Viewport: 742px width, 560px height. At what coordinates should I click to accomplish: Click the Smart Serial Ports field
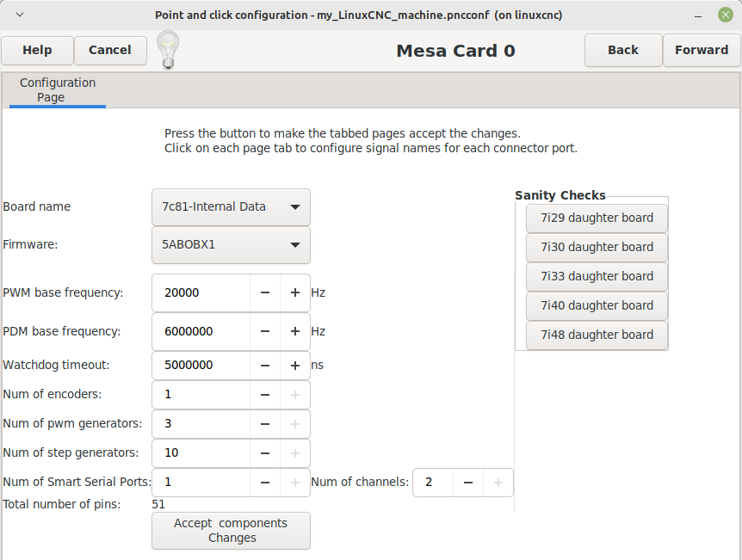(201, 483)
